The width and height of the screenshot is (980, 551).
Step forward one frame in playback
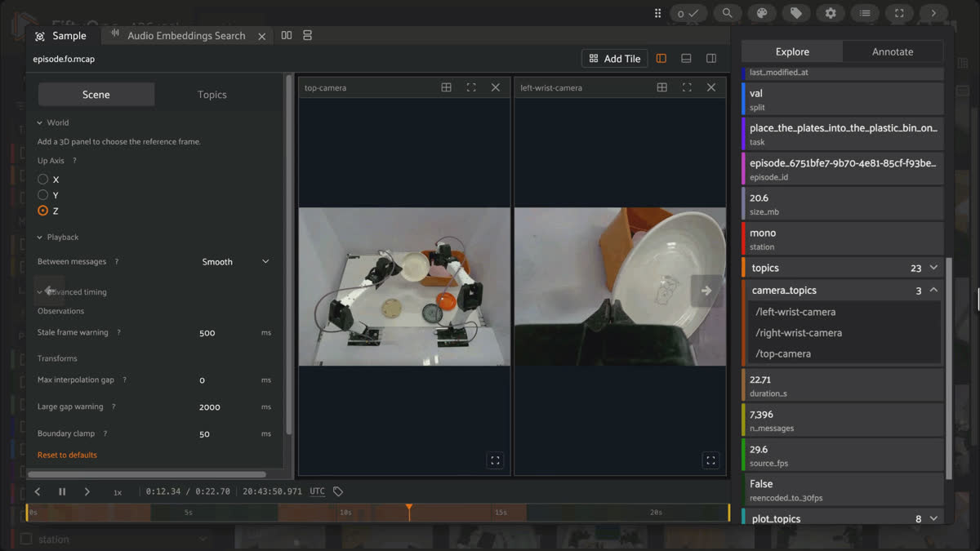(87, 492)
